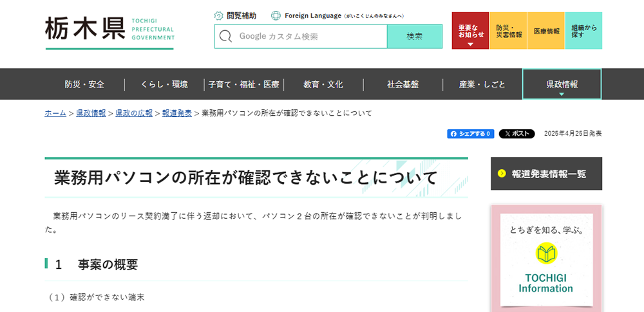The image size is (644, 312).
Task: Open 医療情報 page
Action: 546,31
